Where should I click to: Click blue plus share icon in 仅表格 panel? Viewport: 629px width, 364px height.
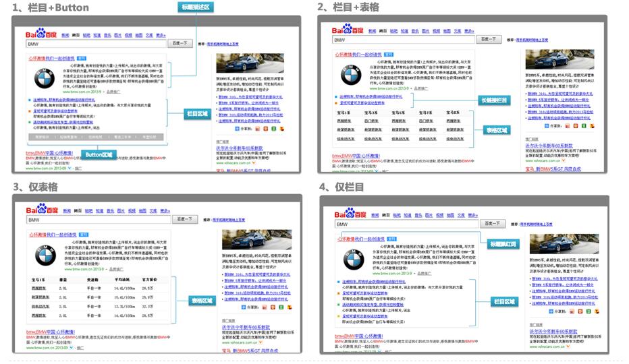coord(244,307)
